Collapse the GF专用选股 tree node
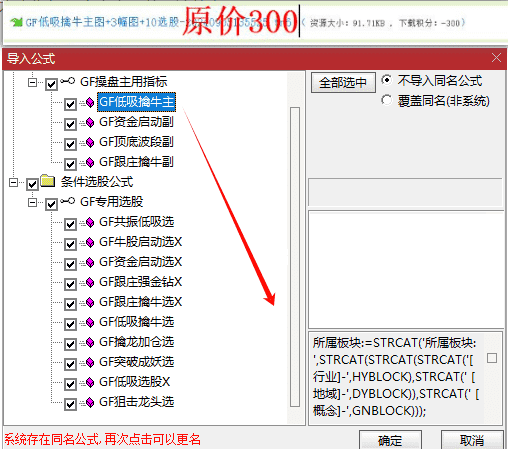The height and width of the screenshot is (449, 508). pos(32,202)
